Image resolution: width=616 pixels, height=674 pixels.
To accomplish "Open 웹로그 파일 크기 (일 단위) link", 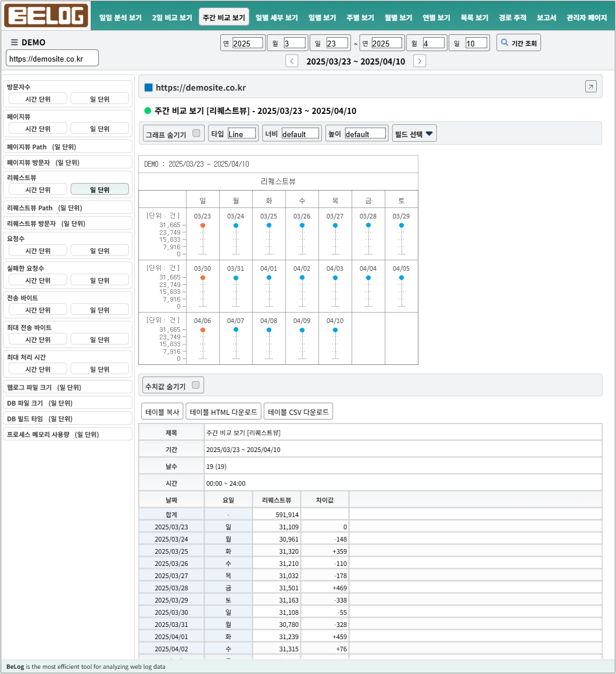I will pyautogui.click(x=68, y=388).
